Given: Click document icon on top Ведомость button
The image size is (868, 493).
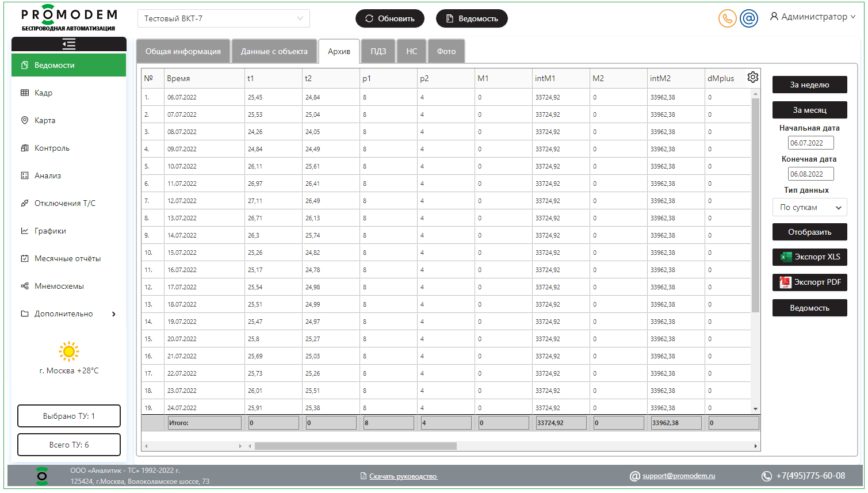Looking at the screenshot, I should pos(450,18).
